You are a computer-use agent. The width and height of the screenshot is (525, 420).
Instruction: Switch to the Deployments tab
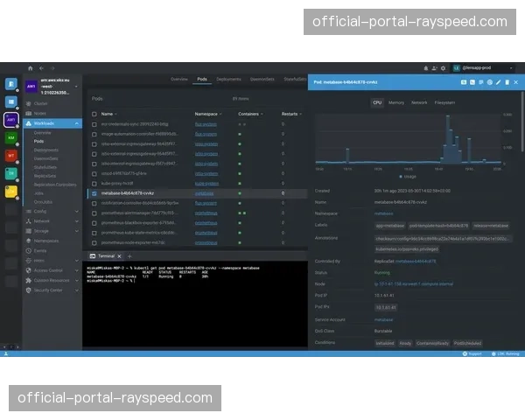tap(229, 80)
